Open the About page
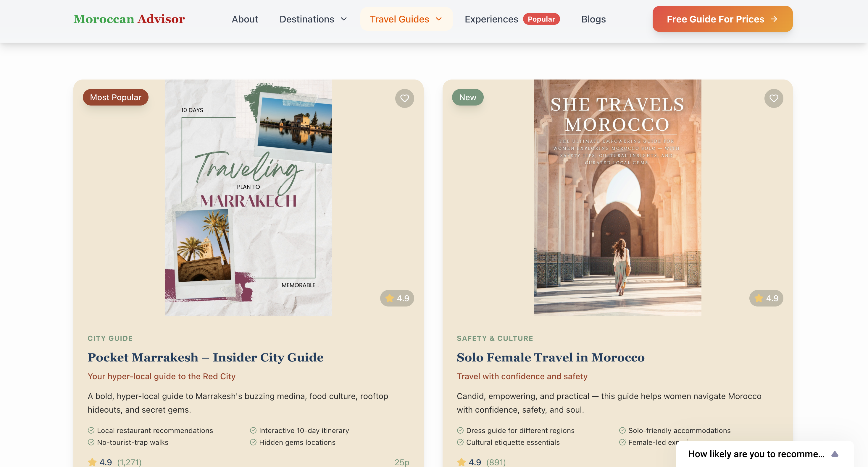The height and width of the screenshot is (467, 868). 245,19
